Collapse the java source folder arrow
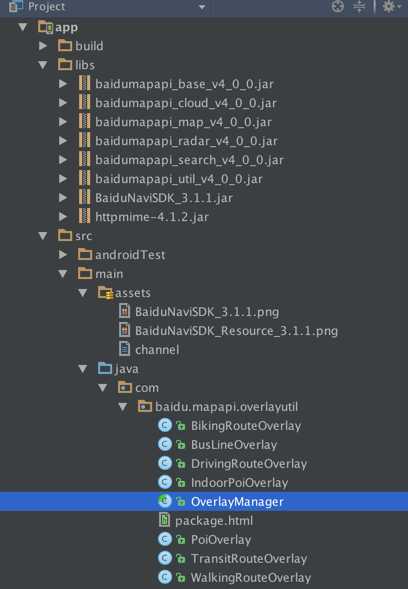This screenshot has width=408, height=589. [83, 369]
